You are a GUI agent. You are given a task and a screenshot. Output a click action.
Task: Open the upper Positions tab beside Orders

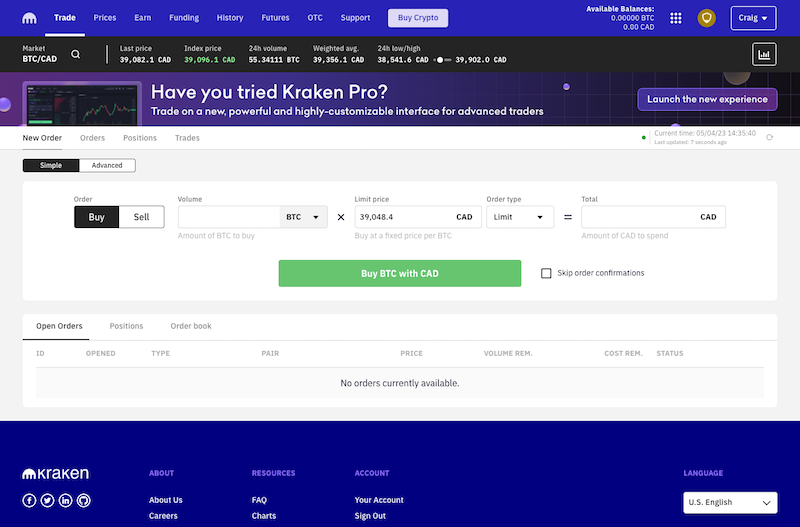coord(140,138)
